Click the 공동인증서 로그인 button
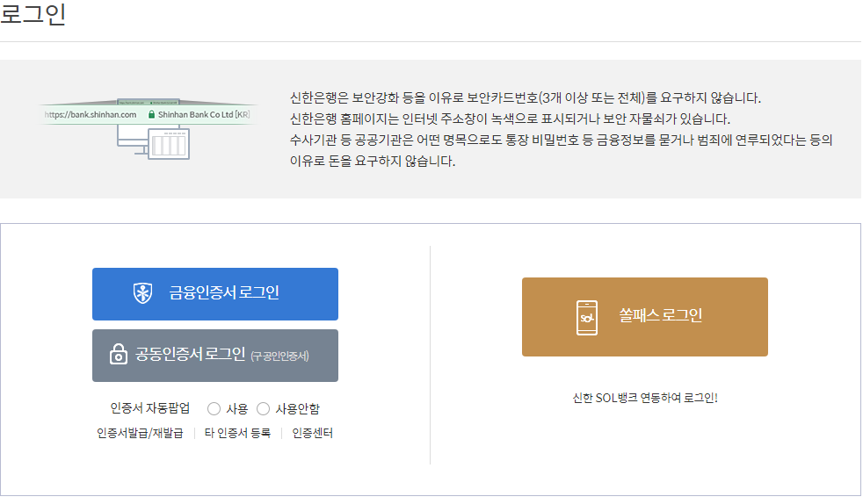This screenshot has width=863, height=504. pyautogui.click(x=215, y=356)
